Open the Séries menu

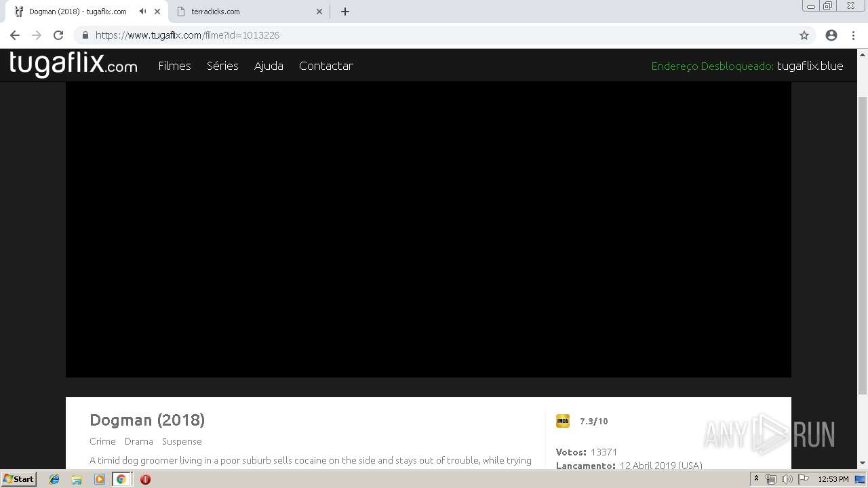pyautogui.click(x=222, y=66)
